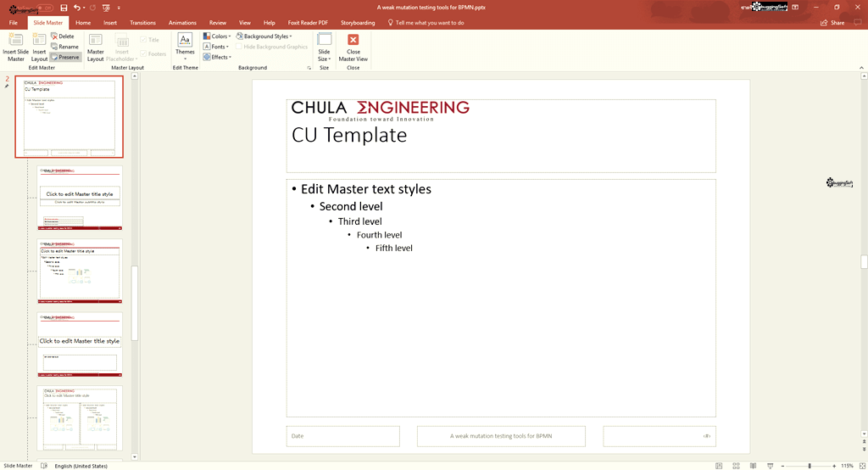Open the Effects dropdown
868x470 pixels.
coord(217,57)
